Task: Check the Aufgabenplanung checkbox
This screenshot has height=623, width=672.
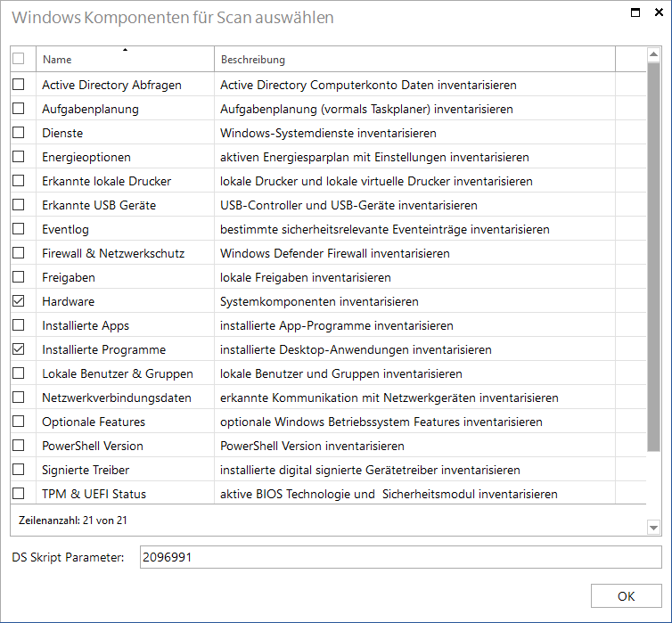Action: coord(19,109)
